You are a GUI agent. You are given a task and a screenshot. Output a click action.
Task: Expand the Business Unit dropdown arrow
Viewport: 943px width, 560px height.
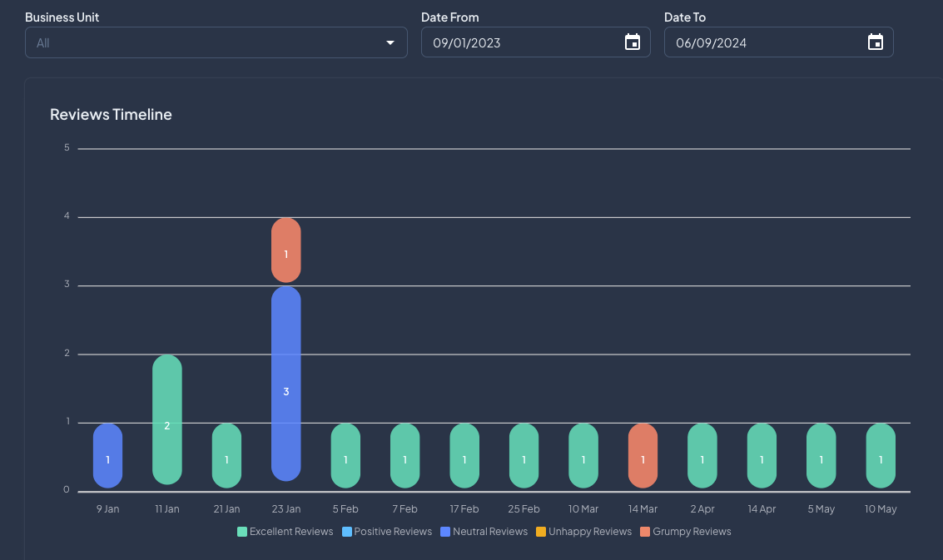(390, 42)
